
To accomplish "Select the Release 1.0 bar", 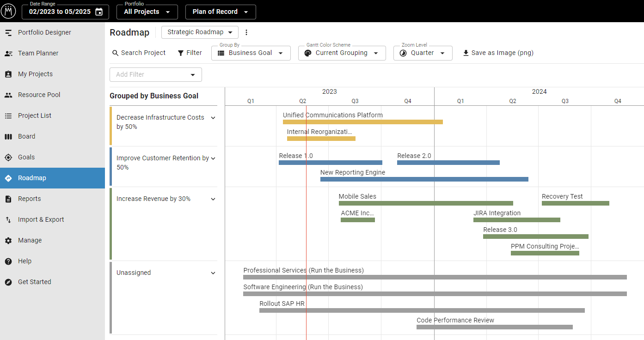I will pyautogui.click(x=331, y=163).
